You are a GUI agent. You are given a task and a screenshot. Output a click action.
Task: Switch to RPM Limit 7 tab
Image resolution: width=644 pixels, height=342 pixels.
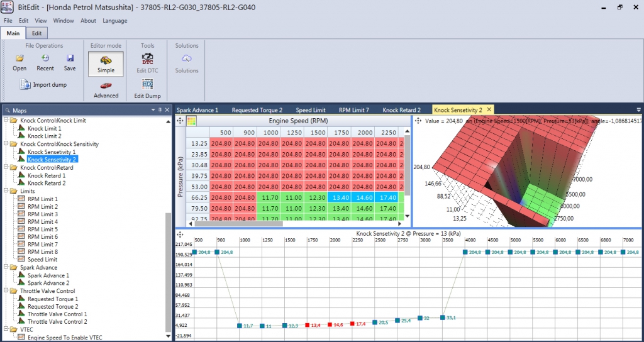coord(354,110)
